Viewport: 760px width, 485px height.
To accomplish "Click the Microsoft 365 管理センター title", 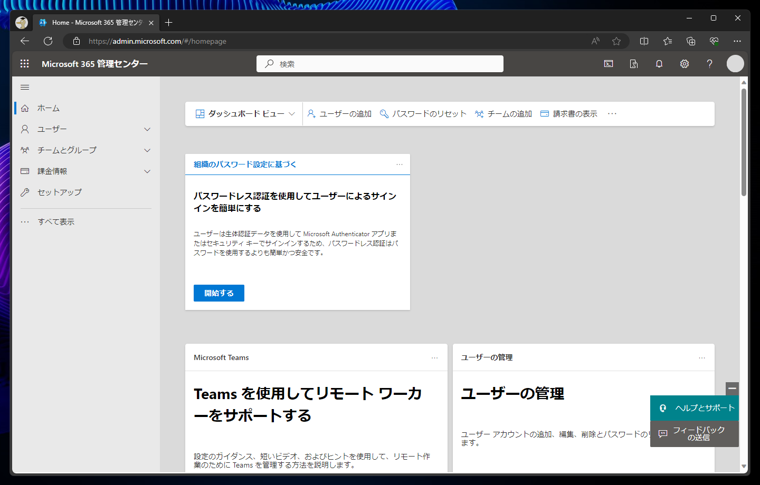I will [95, 63].
